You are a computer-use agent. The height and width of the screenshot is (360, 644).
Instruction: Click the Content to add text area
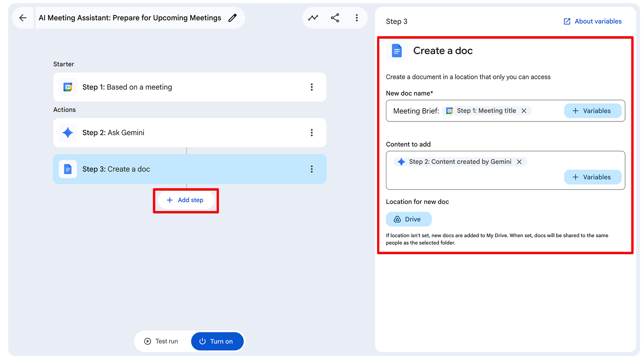click(x=506, y=171)
